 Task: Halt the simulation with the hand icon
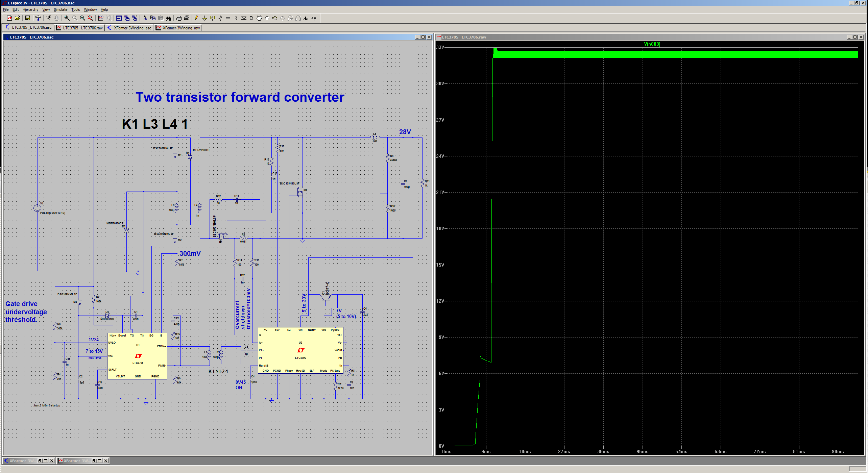[x=56, y=18]
